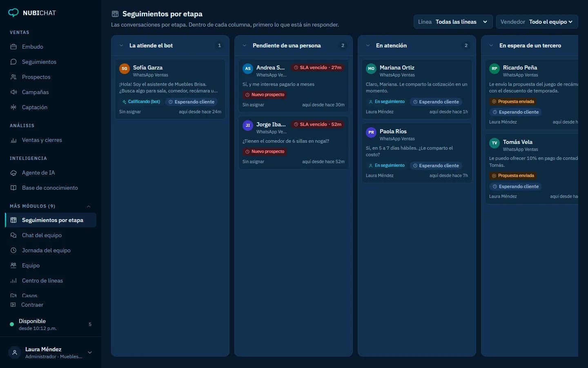Screen dimensions: 588x368
Task: Open Embudo from its sidebar icon
Action: 13,47
